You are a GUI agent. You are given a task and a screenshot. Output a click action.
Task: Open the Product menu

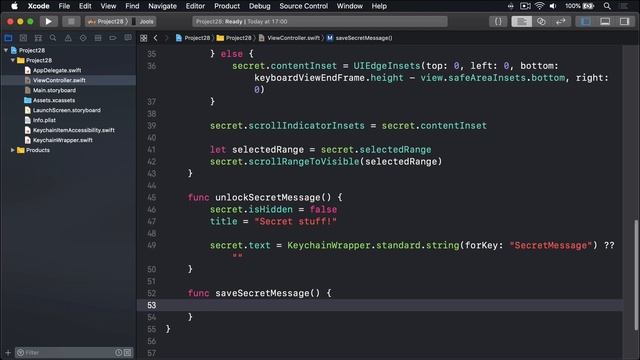(227, 6)
